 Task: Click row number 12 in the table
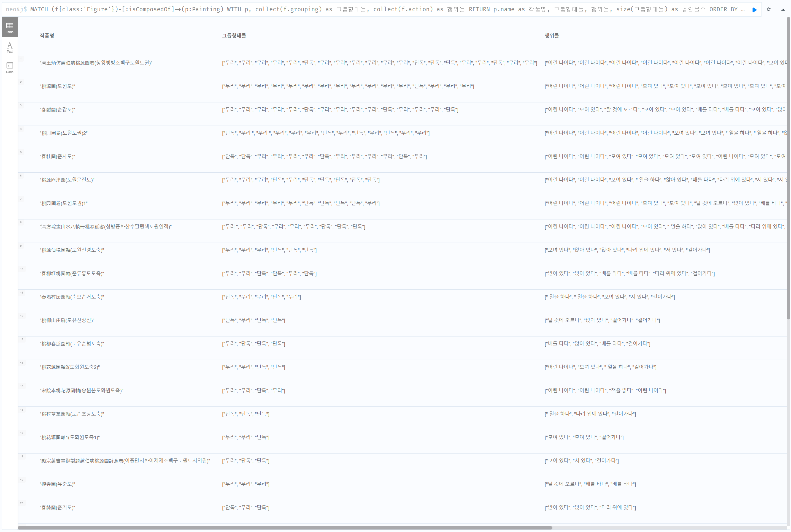(x=22, y=316)
